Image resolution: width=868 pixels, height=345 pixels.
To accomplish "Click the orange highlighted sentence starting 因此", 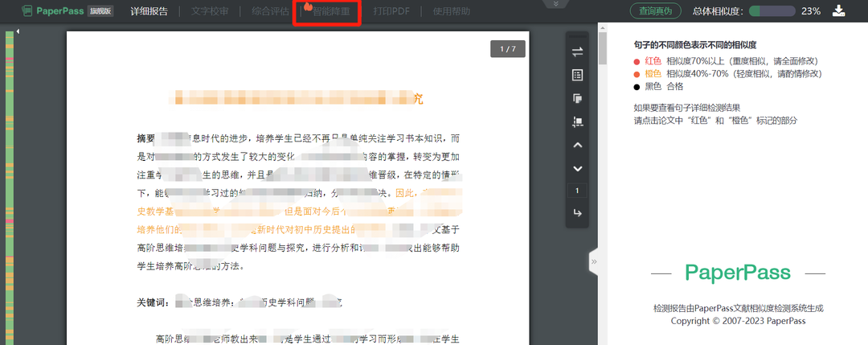I will tap(301, 211).
